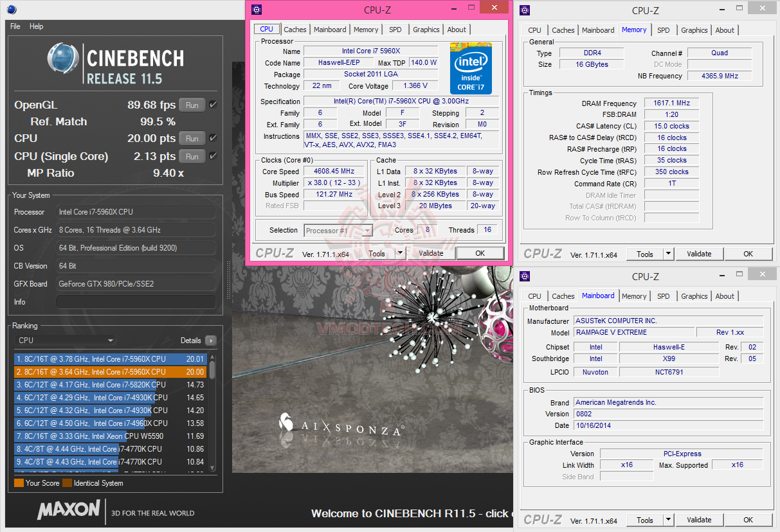Viewport: 780px width, 532px height.
Task: Open Tools dropdown arrow in pink CPU-Z window
Action: [x=400, y=253]
